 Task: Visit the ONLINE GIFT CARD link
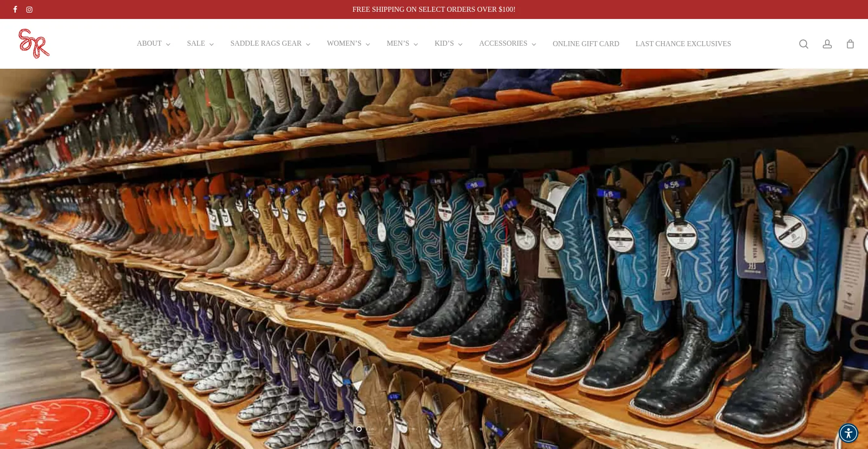click(586, 44)
